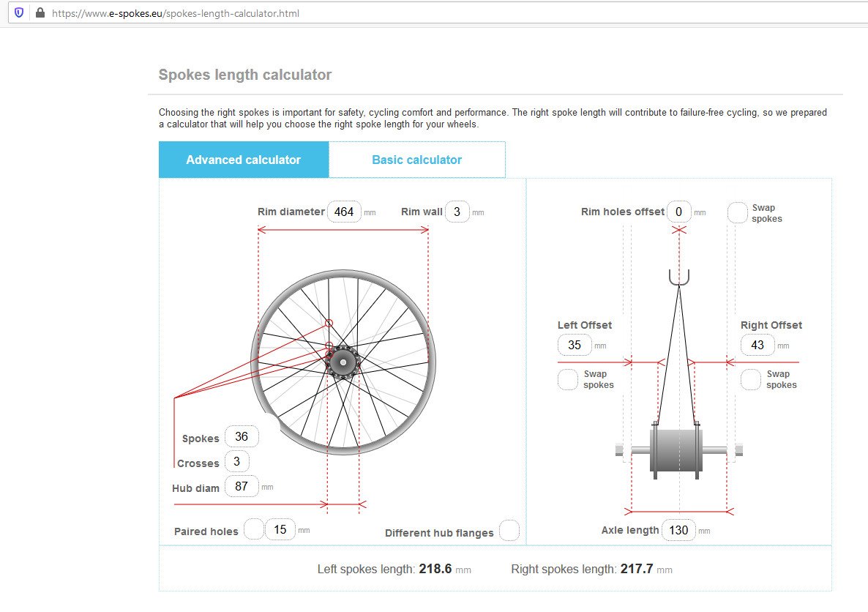
Task: Click the Hub diam field showing 87
Action: click(x=242, y=486)
